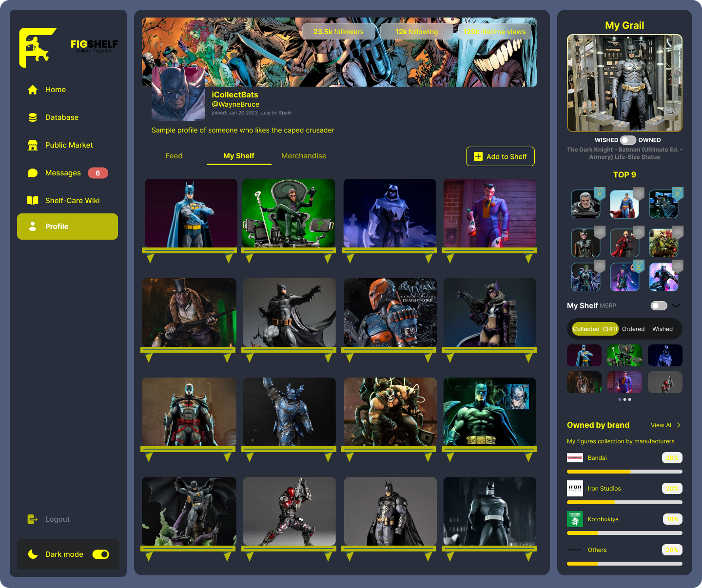
Task: Click the red 6 unread messages badge
Action: point(98,173)
